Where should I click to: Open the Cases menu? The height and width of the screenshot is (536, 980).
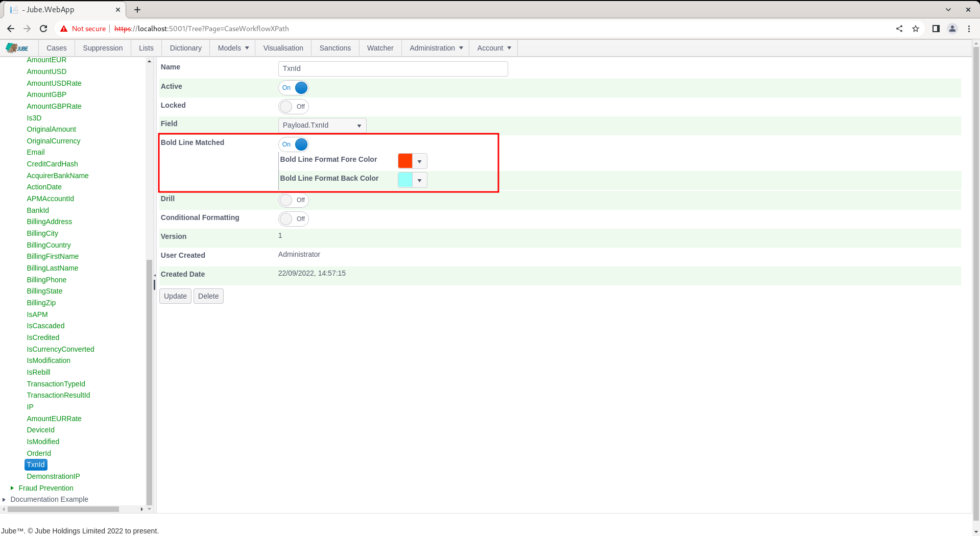tap(57, 48)
